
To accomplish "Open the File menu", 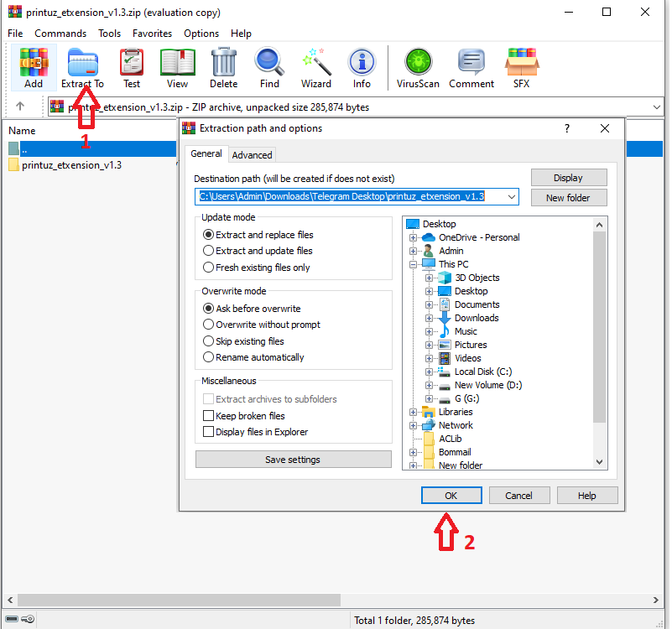I will 15,34.
